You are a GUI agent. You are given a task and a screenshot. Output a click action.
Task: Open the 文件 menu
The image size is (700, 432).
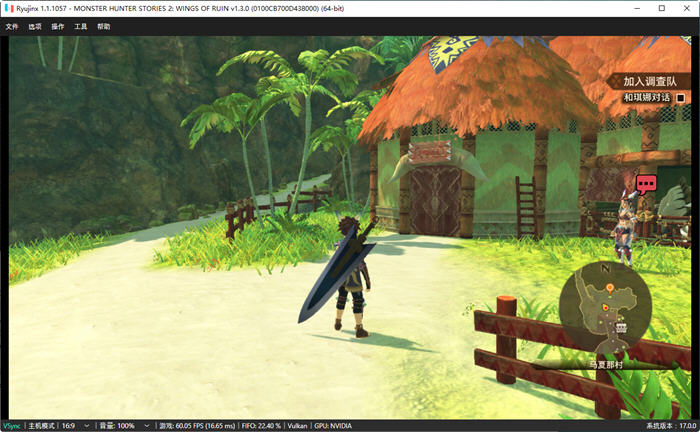pyautogui.click(x=12, y=26)
